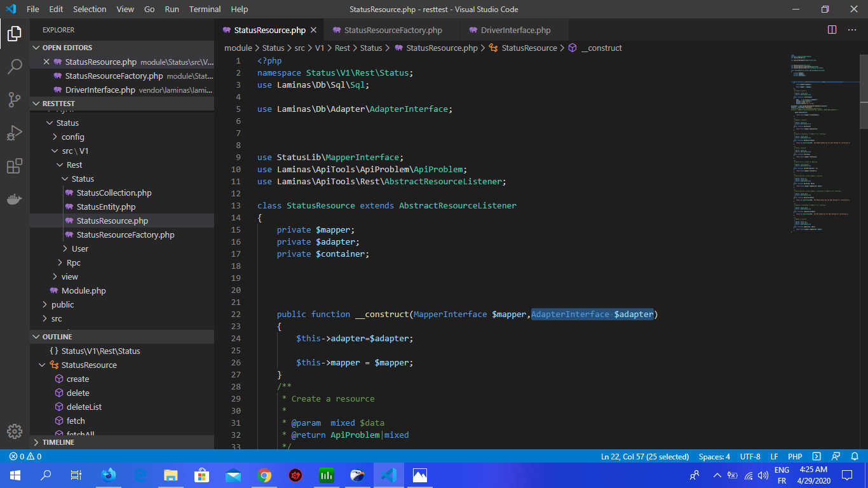
Task: Click the PHP language mode button
Action: pyautogui.click(x=794, y=456)
